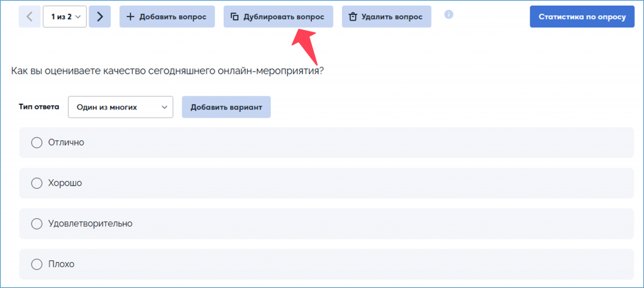Click plus icon on Добавить вопрос

131,17
